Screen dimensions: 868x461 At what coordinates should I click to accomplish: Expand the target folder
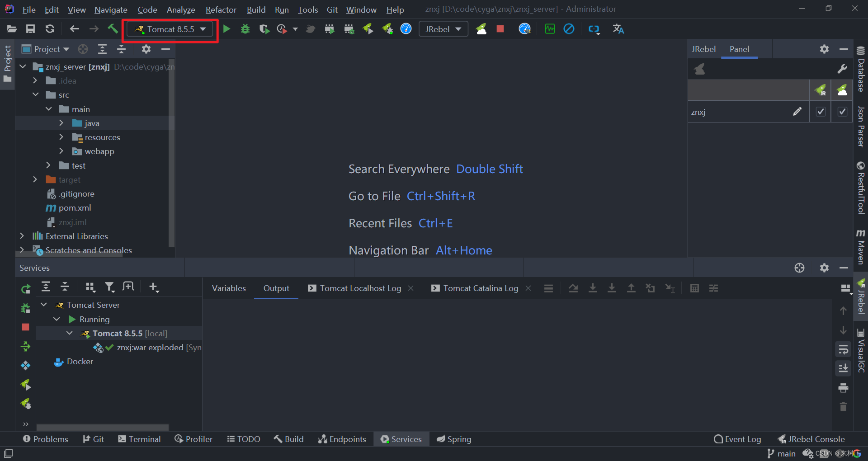click(35, 179)
